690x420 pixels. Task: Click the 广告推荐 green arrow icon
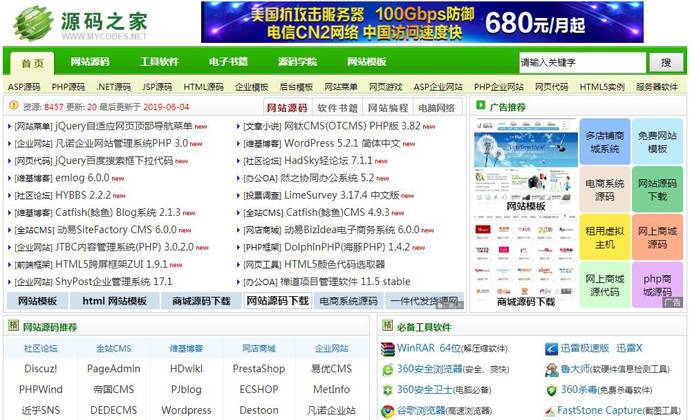click(481, 105)
